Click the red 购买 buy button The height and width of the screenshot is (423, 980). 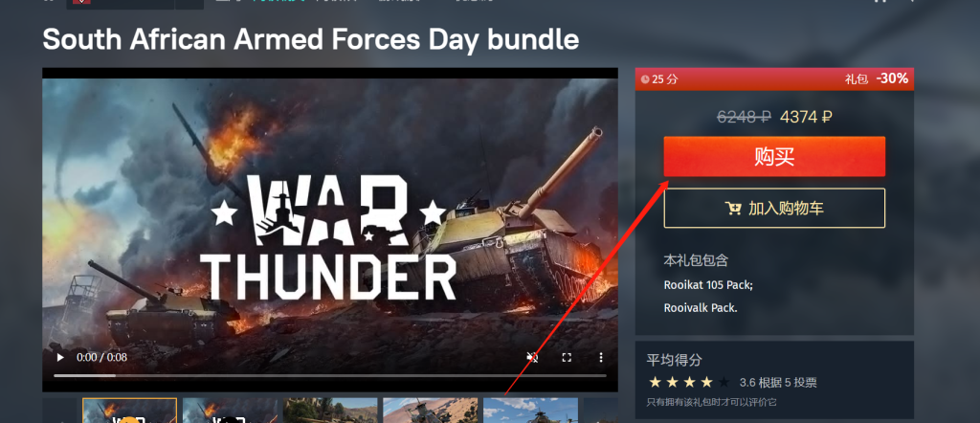click(774, 156)
